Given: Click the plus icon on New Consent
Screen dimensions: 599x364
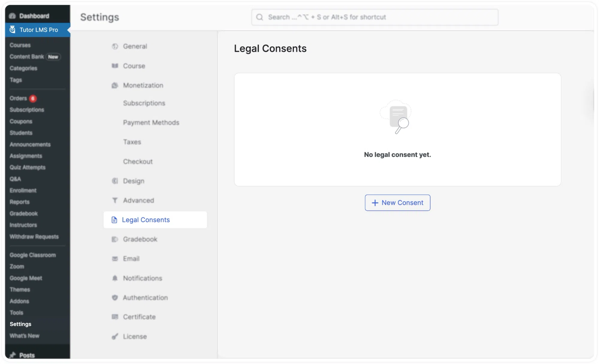Looking at the screenshot, I should (x=375, y=203).
